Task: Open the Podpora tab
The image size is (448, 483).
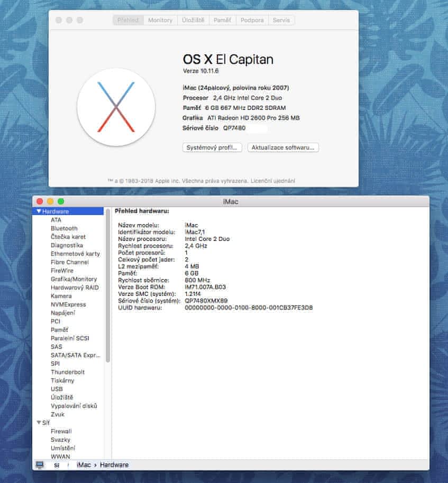Action: tap(252, 20)
